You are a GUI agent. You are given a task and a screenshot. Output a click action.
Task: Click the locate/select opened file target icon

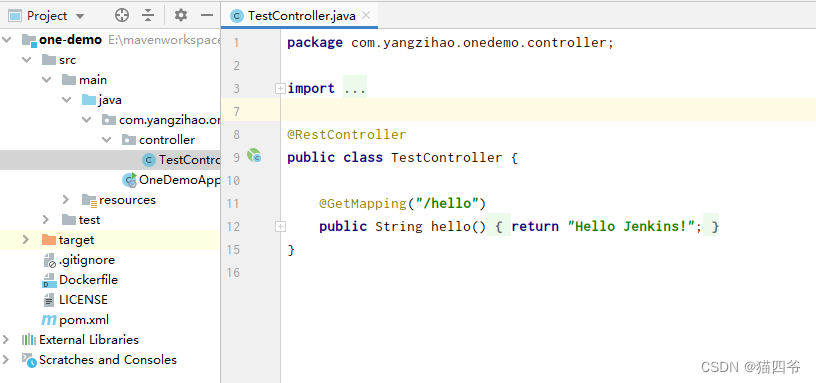122,16
